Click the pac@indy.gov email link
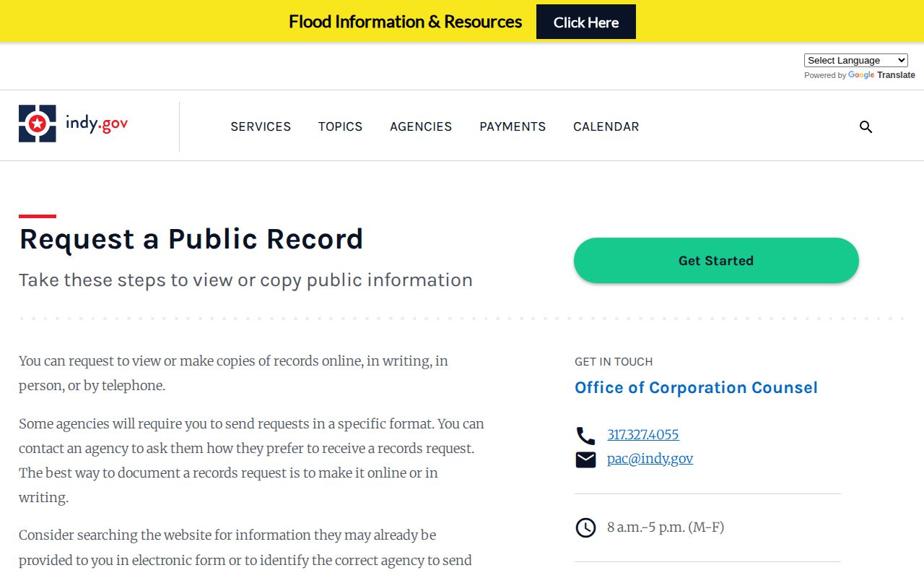Screen dimensions: 924x578 pyautogui.click(x=650, y=458)
